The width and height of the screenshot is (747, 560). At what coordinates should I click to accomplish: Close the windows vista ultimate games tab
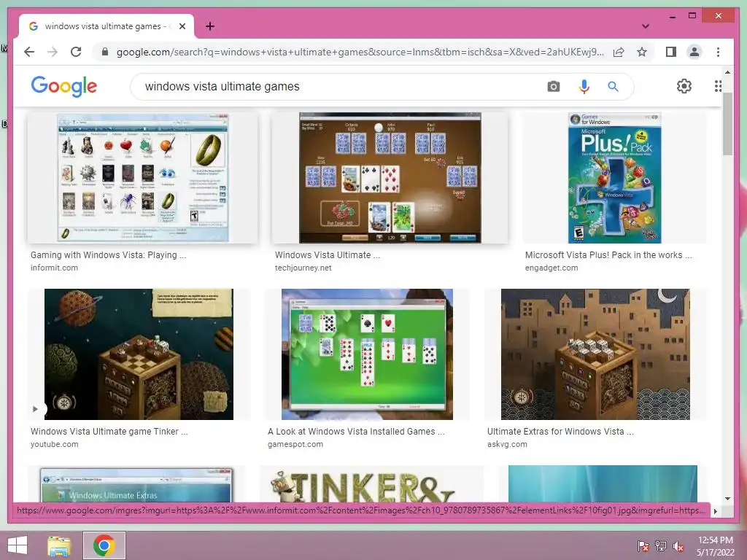click(182, 26)
